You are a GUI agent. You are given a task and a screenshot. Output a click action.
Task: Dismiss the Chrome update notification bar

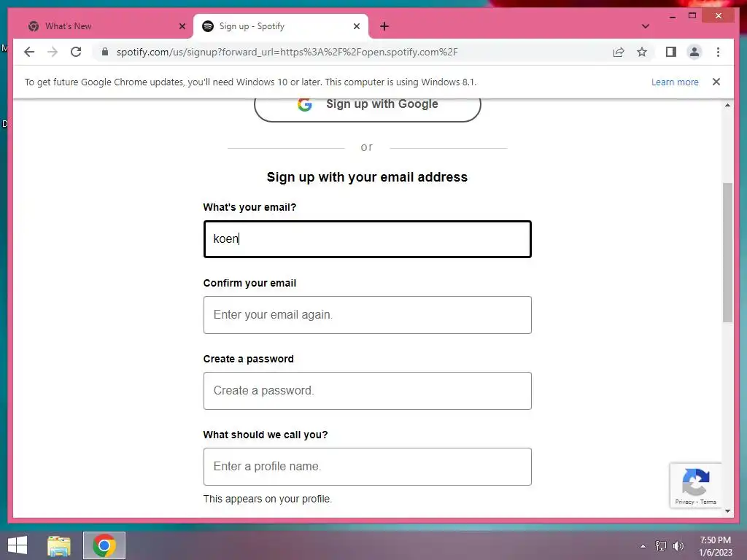pyautogui.click(x=716, y=82)
